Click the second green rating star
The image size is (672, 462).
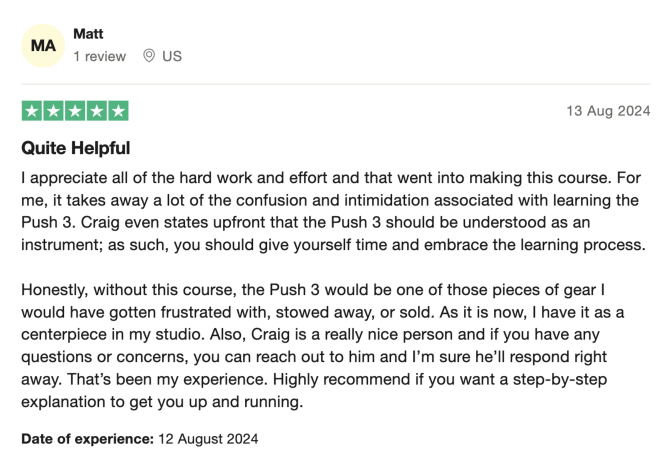pos(54,111)
